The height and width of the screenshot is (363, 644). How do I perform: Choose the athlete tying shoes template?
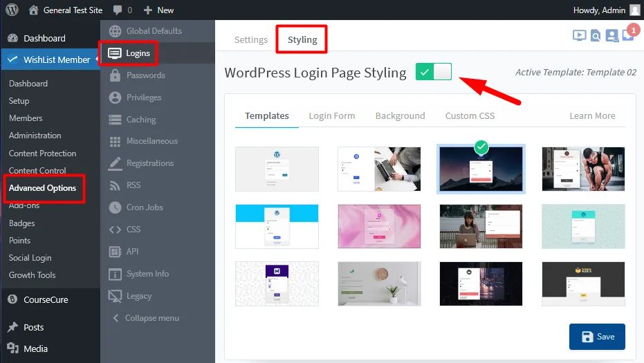click(583, 169)
